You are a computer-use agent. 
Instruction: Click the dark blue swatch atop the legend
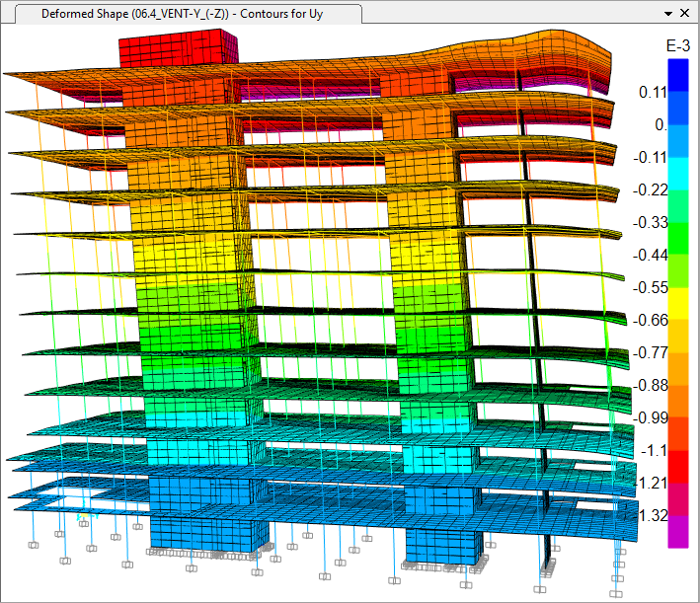point(677,74)
